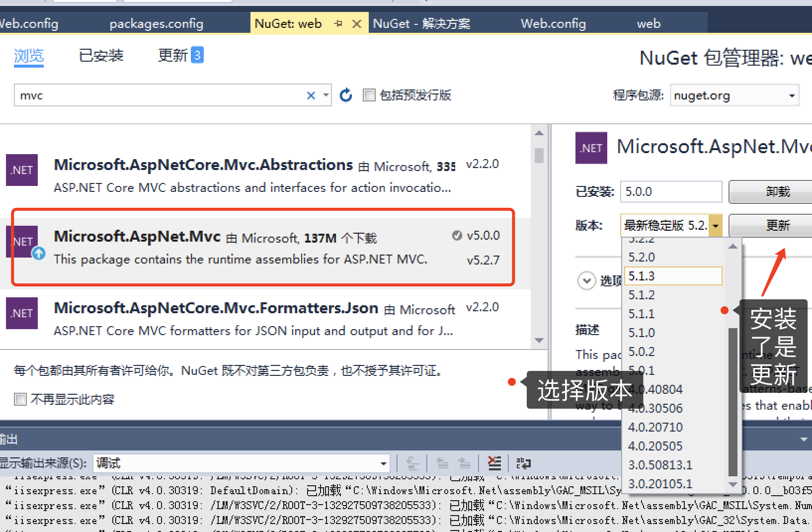812x532 pixels.
Task: Select Microsoft.AspNetCore.Mvc.Formatters.Json package
Action: point(265,318)
